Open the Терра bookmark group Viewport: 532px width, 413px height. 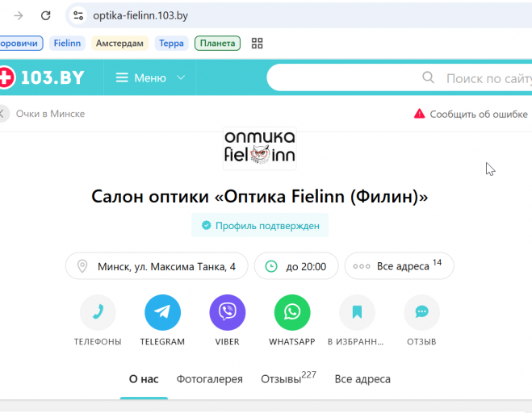[171, 44]
